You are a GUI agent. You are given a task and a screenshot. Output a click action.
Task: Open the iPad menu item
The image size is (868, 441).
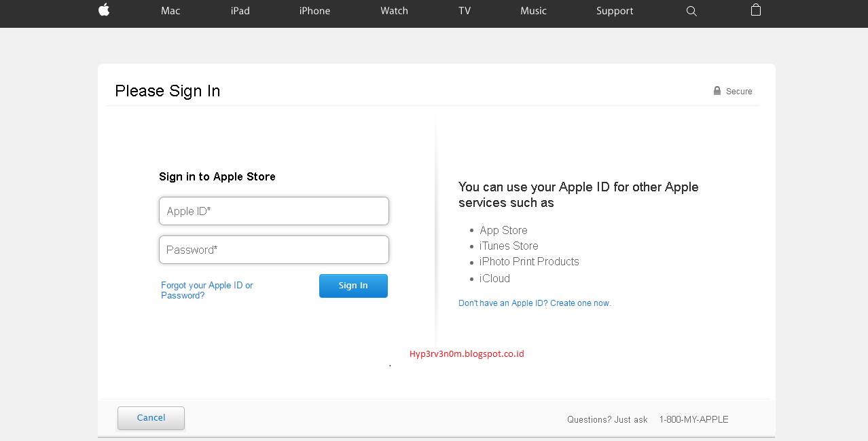tap(240, 11)
